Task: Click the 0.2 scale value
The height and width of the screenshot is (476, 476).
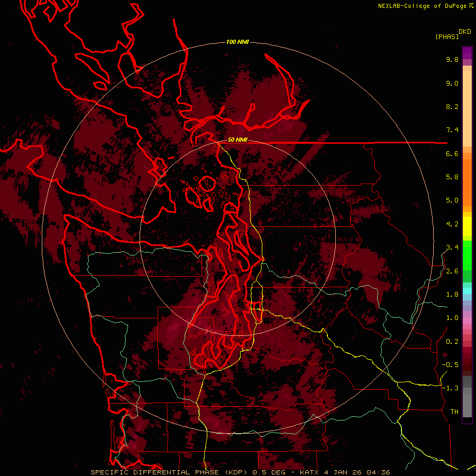Action: tap(452, 342)
